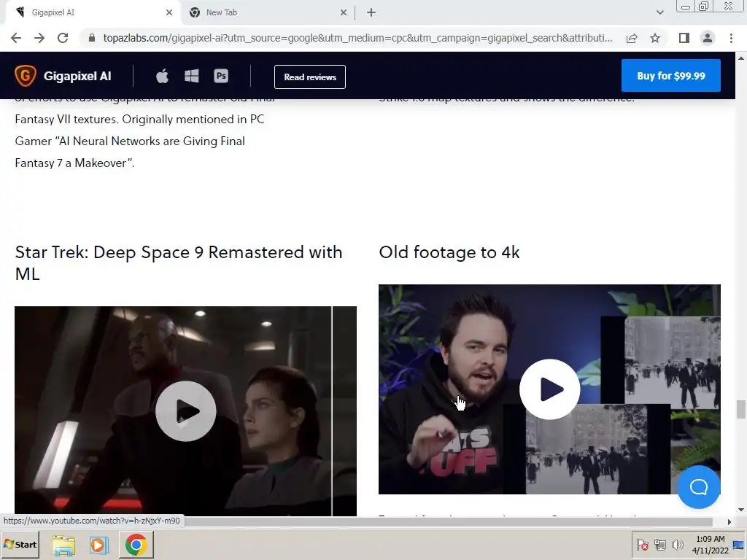View site security lock info

(92, 38)
